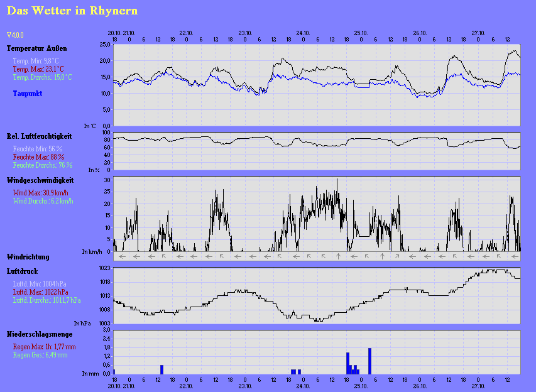Viewport: 536px width, 392px height.
Task: Click the 'Wind Max: 30,9 km/h' value
Action: click(43, 192)
